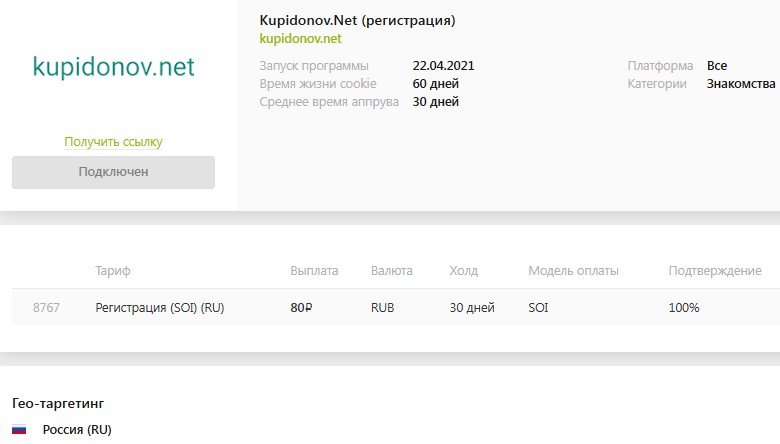
Task: Click the Тариф column header
Action: (112, 271)
